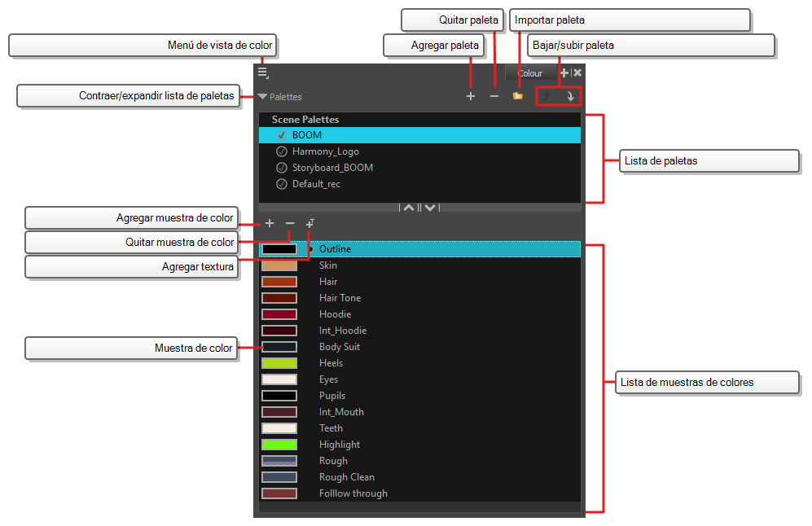Move palette down with the arrow icon

570,96
